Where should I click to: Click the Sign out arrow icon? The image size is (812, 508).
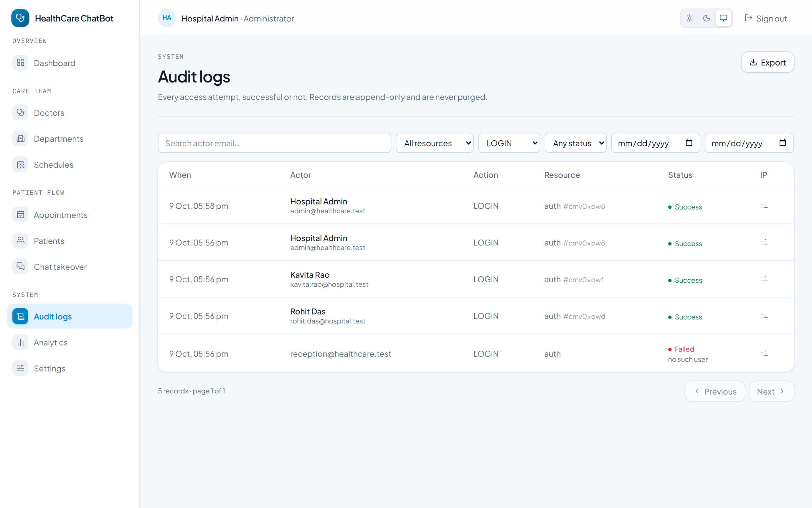(748, 18)
